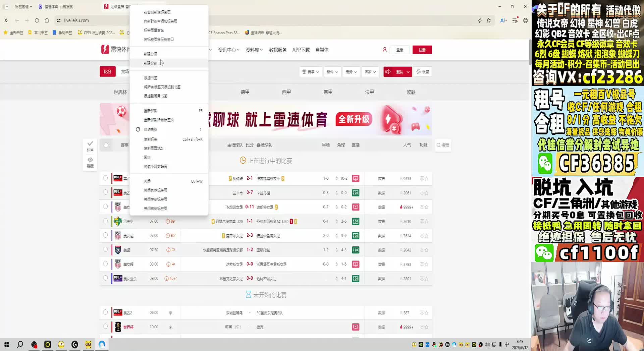Select the circle checkbox for the 0-7 match

coord(106,192)
